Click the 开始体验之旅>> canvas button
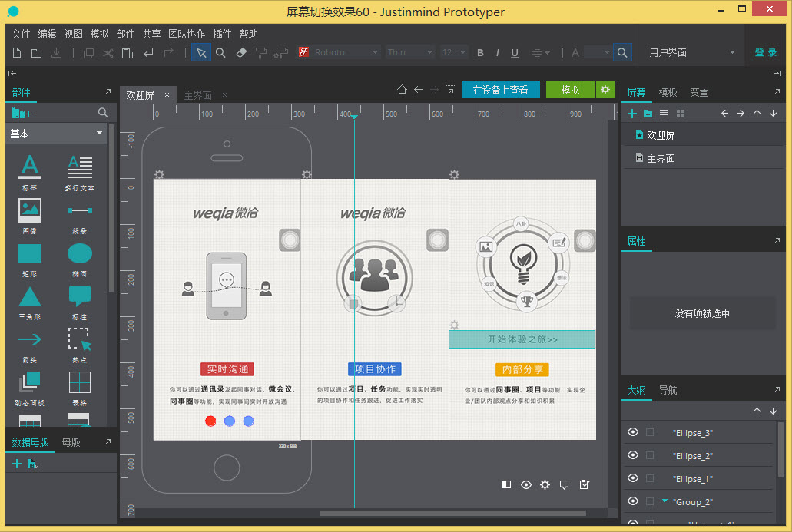 click(x=522, y=339)
